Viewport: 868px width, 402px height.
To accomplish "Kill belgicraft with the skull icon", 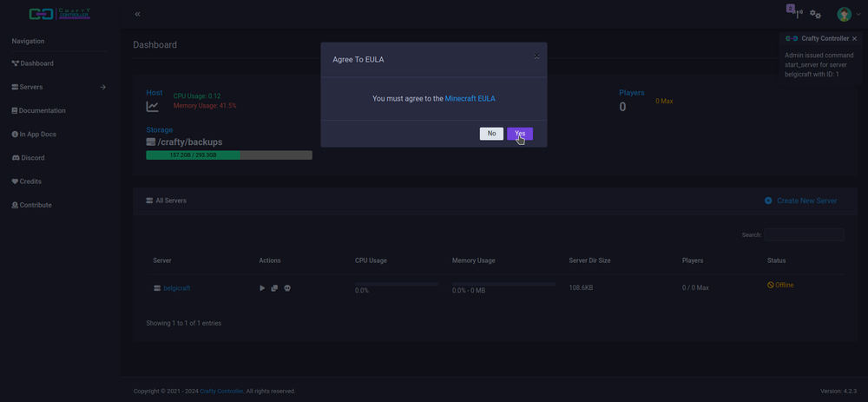I will [x=287, y=288].
